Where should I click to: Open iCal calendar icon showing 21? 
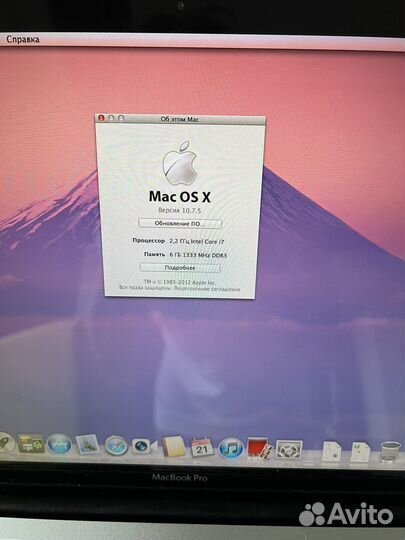click(x=202, y=447)
